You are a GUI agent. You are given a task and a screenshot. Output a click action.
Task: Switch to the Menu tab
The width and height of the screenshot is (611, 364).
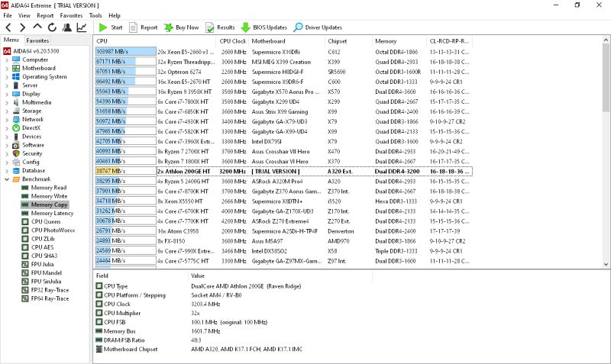[11, 40]
